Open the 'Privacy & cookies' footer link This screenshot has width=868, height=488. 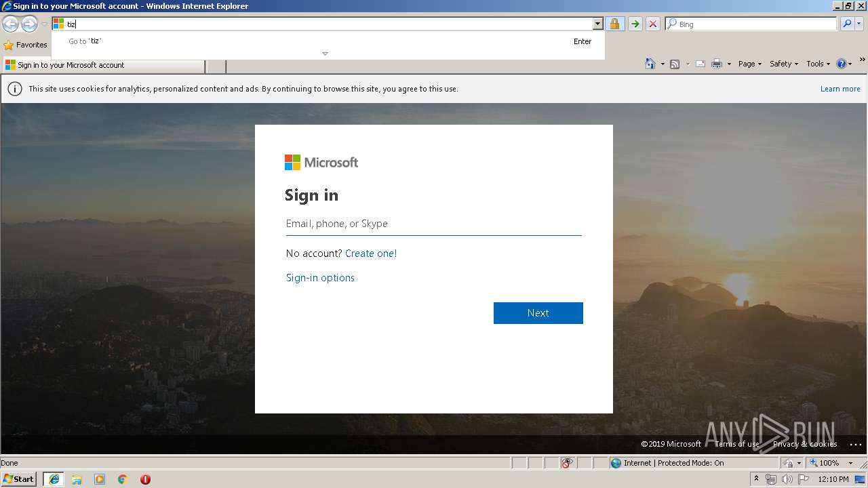pos(805,444)
